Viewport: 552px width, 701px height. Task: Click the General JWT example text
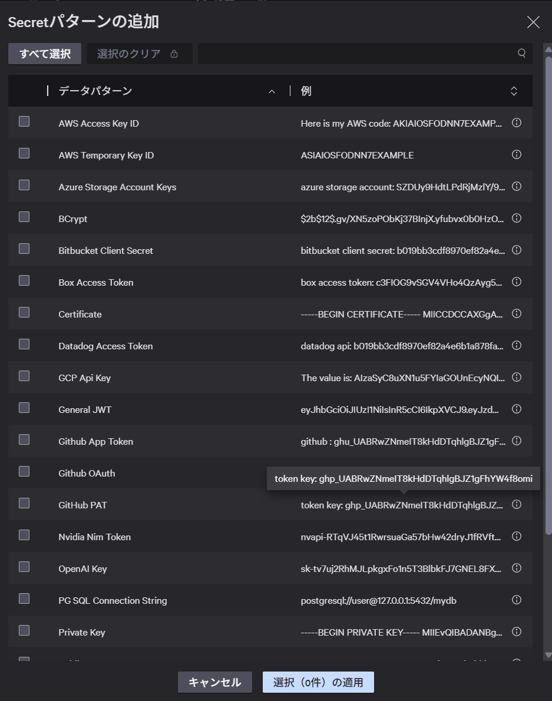tap(400, 410)
